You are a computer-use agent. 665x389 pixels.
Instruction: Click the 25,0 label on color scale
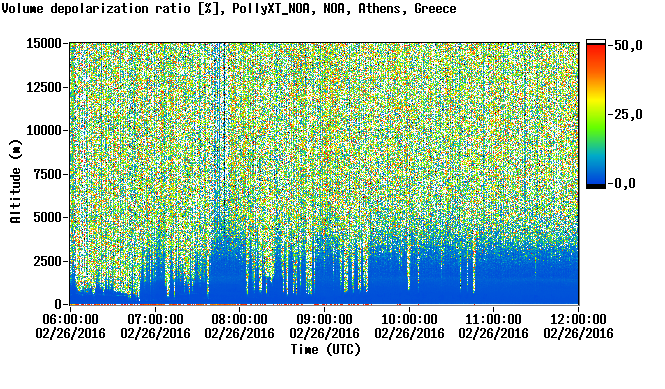tap(629, 115)
